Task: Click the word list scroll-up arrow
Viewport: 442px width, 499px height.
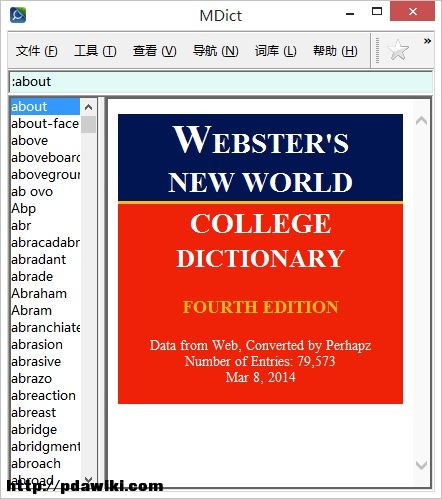Action: point(88,107)
